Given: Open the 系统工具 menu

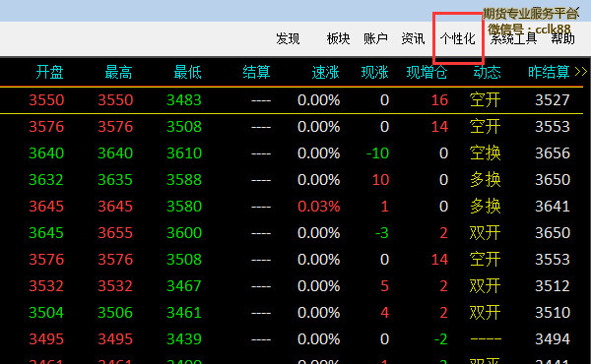Looking at the screenshot, I should click(x=513, y=38).
